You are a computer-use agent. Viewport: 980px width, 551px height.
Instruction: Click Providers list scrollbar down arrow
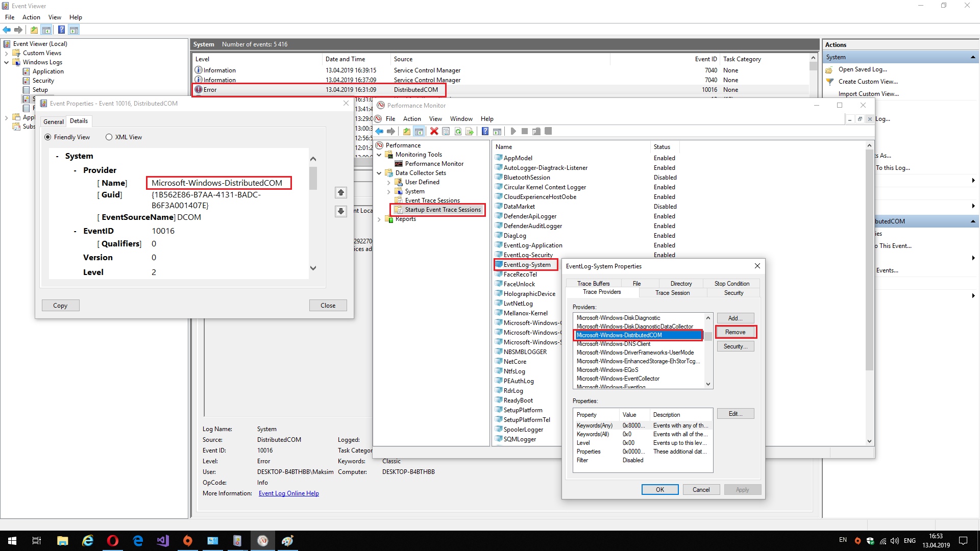[x=708, y=384]
